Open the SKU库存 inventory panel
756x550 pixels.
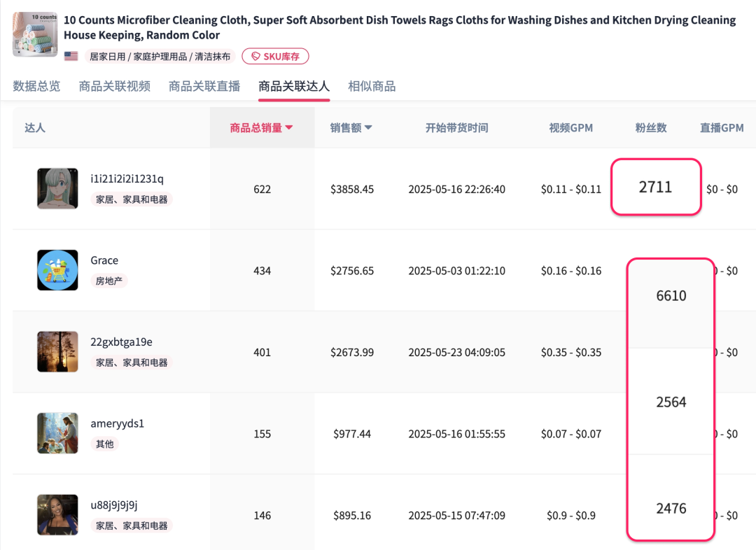(275, 56)
